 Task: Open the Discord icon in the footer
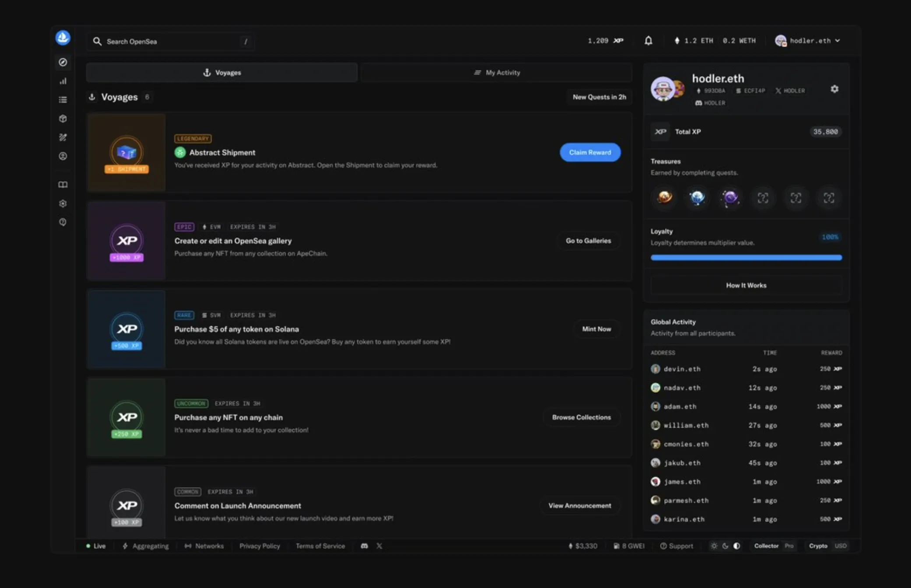364,546
